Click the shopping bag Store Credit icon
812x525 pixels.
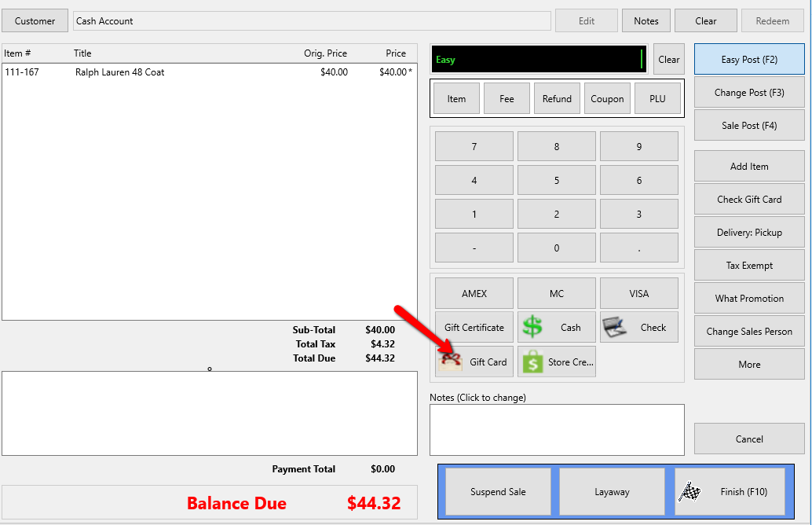(x=533, y=362)
